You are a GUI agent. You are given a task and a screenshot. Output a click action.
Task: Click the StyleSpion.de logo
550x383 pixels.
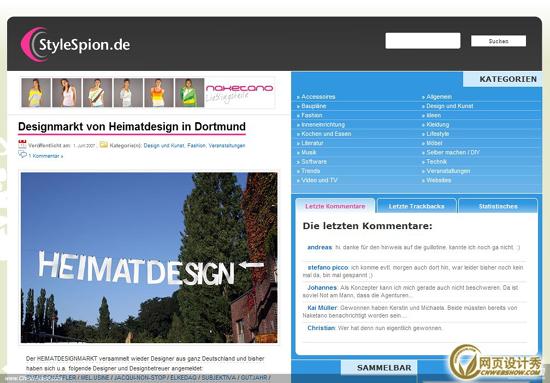pos(75,45)
